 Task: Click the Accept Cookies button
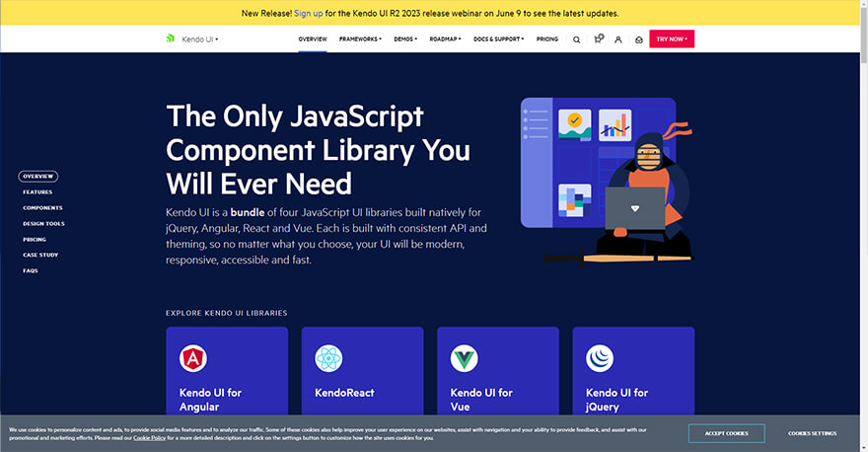click(726, 433)
